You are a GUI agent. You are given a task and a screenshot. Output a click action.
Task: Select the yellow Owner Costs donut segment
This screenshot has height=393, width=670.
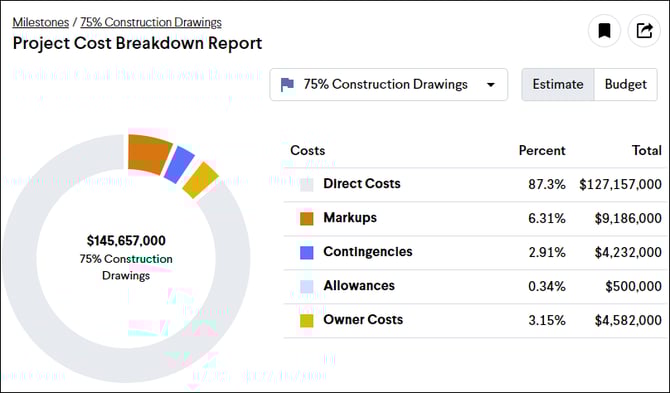(x=200, y=180)
